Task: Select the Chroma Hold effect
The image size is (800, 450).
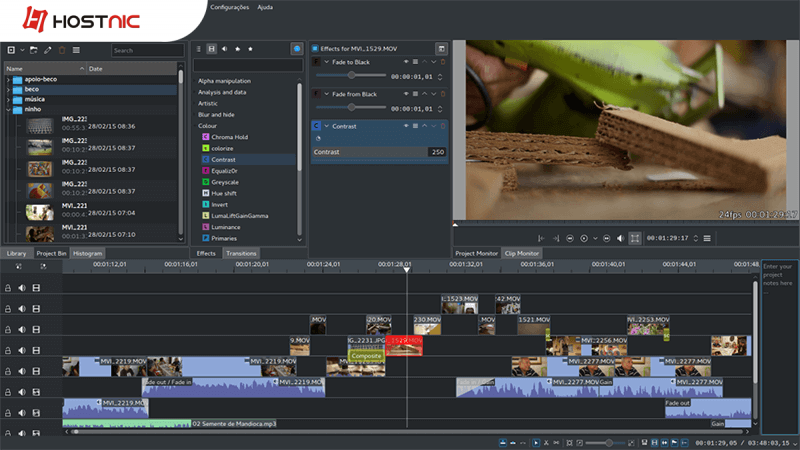Action: [229, 137]
